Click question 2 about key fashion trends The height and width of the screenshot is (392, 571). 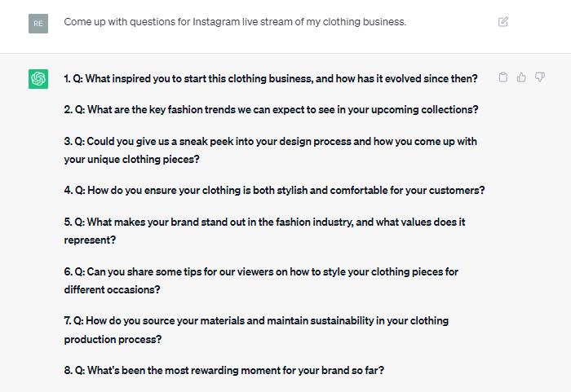tap(271, 109)
